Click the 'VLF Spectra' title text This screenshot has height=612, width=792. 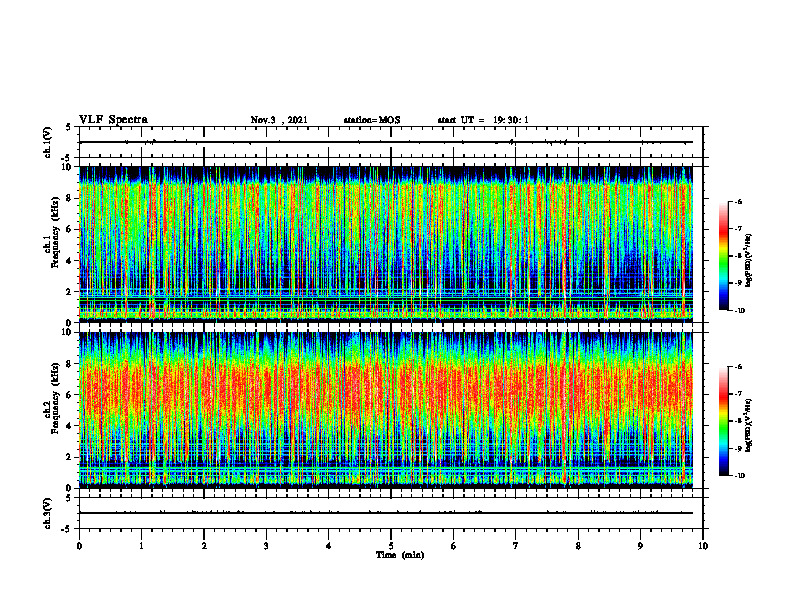[x=113, y=120]
